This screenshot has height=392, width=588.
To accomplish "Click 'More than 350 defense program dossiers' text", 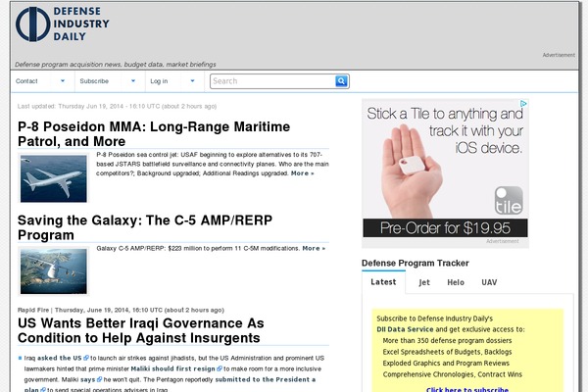I will [447, 341].
